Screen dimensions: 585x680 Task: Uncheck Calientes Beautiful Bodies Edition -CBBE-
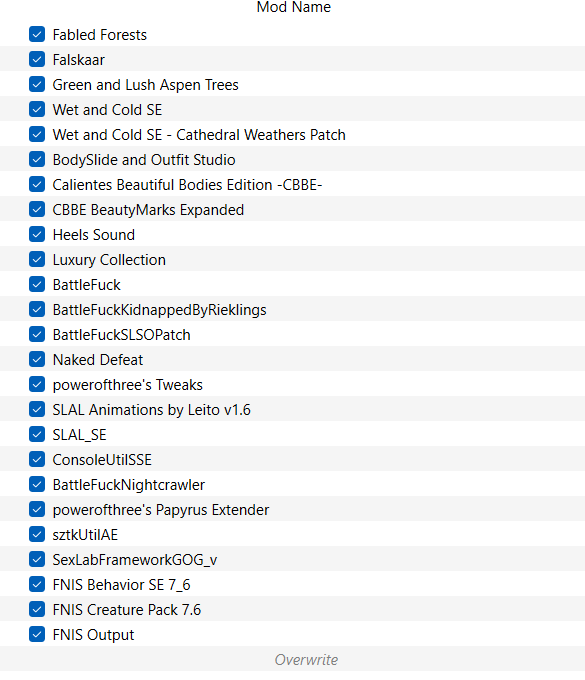point(37,184)
